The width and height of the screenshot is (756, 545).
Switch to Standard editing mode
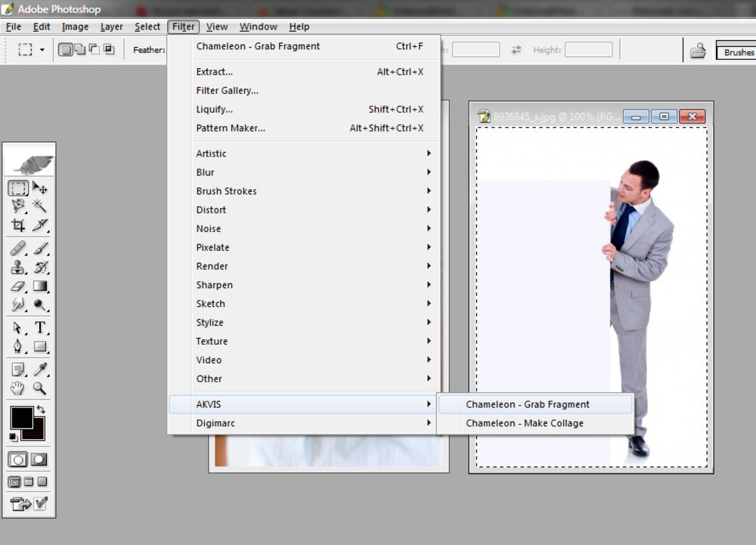click(x=18, y=460)
